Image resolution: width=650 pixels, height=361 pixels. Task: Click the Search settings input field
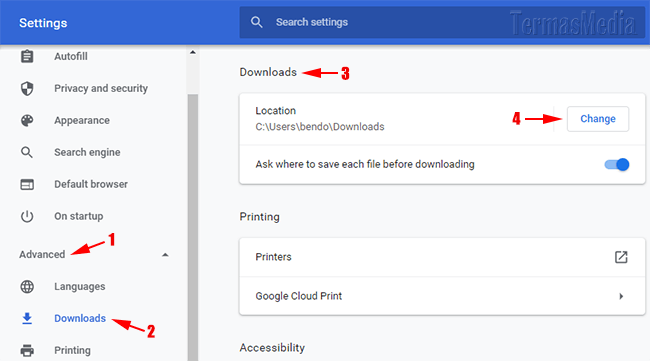point(442,22)
